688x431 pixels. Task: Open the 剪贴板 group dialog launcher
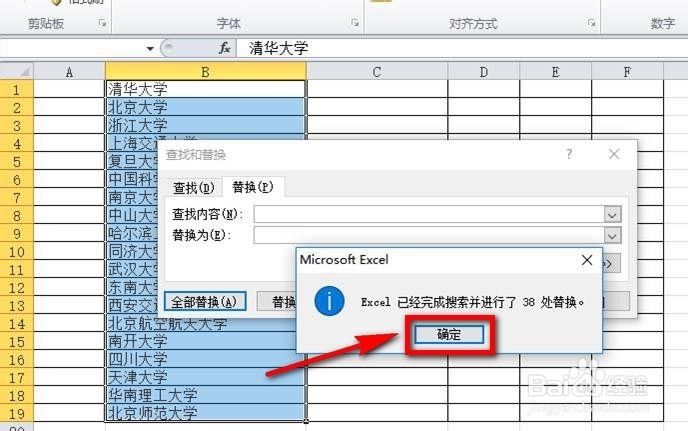point(103,23)
